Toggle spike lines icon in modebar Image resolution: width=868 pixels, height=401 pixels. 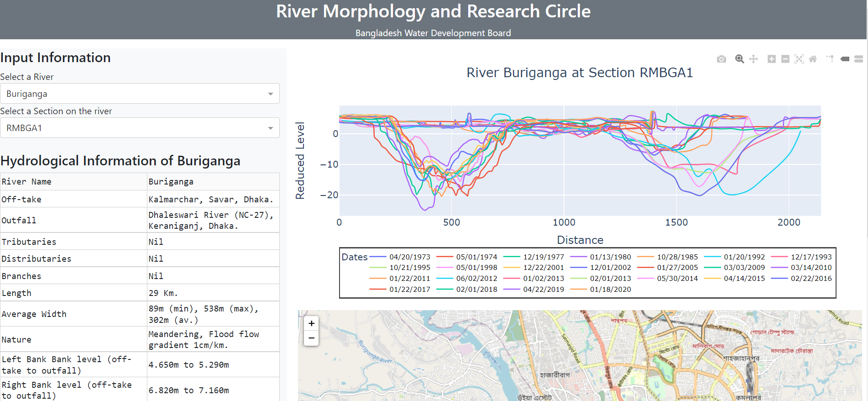pos(830,59)
